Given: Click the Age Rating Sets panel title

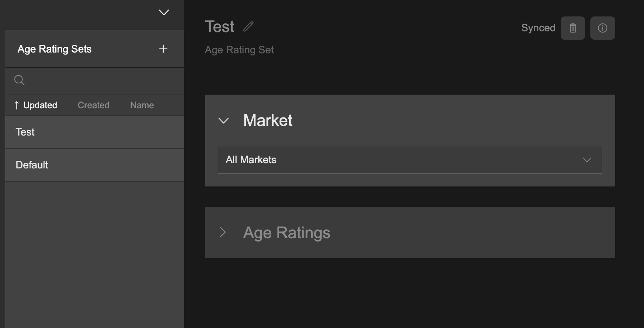Looking at the screenshot, I should (54, 49).
